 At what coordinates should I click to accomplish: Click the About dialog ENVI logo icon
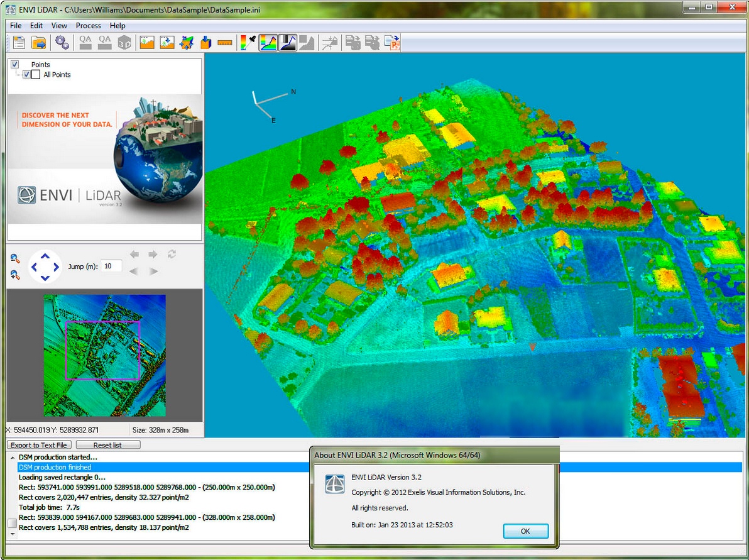(335, 484)
